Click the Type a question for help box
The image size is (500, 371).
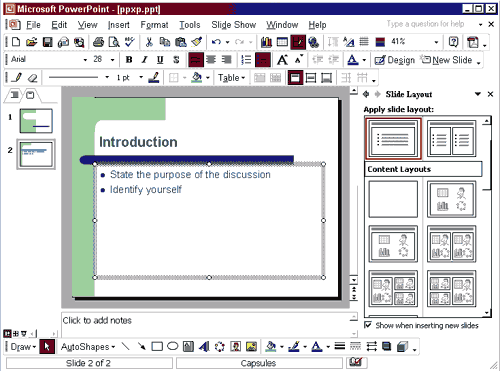425,24
